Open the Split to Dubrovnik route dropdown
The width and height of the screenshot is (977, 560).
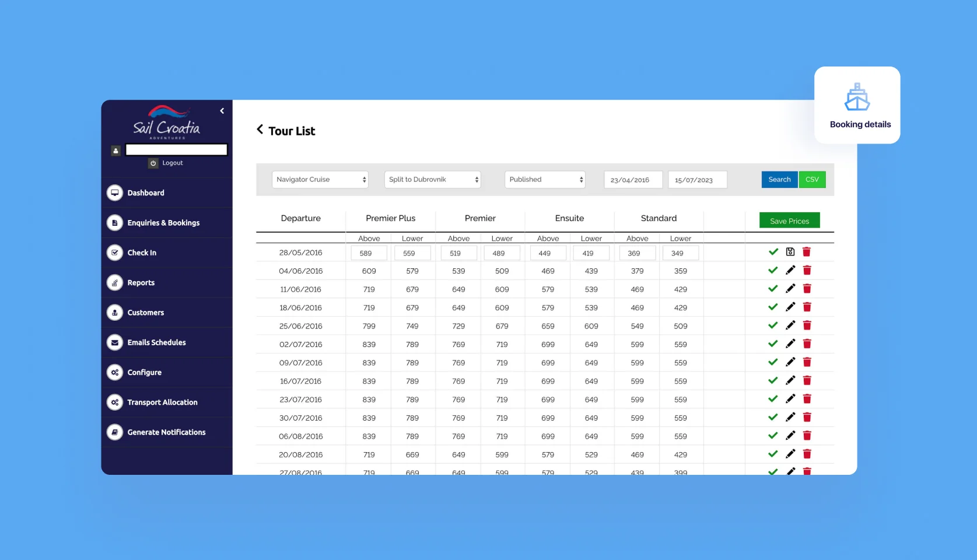coord(432,180)
